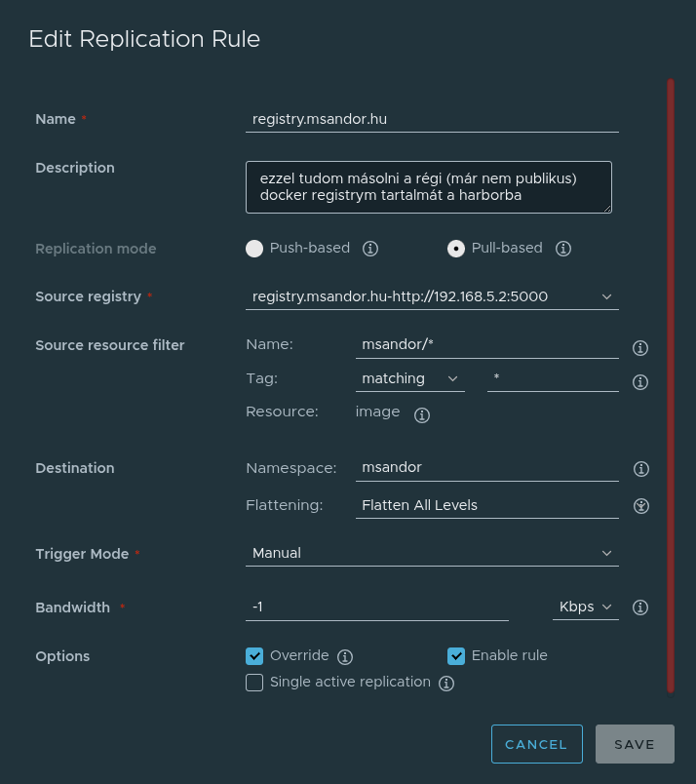696x784 pixels.
Task: Click into the Description text area
Action: [x=428, y=187]
